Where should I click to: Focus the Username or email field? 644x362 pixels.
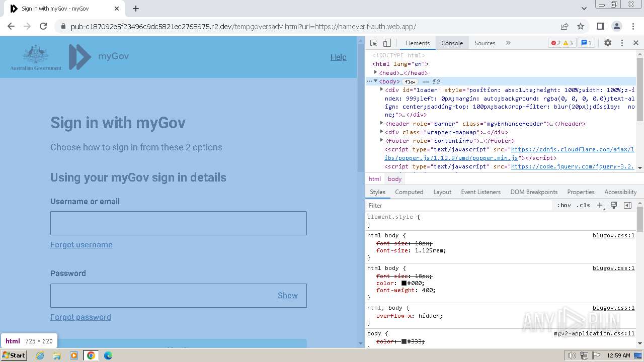179,223
